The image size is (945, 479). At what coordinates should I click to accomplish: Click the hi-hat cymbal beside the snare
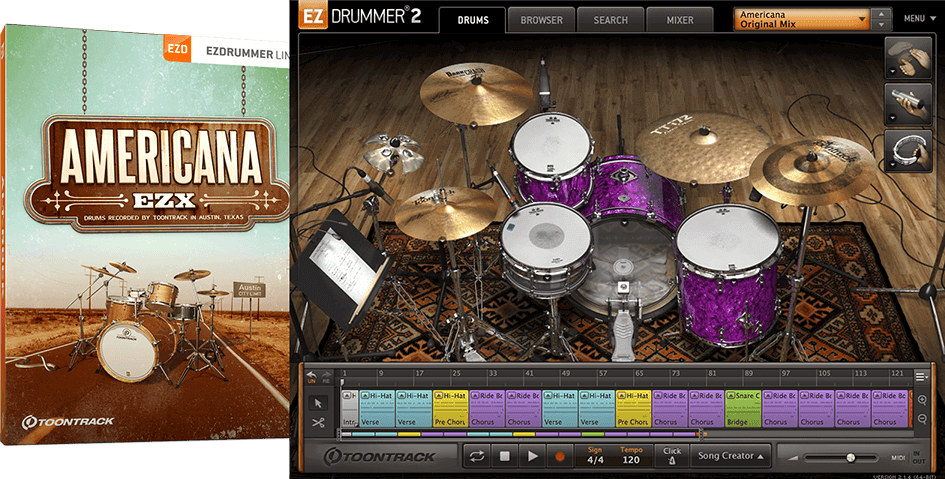pos(445,213)
